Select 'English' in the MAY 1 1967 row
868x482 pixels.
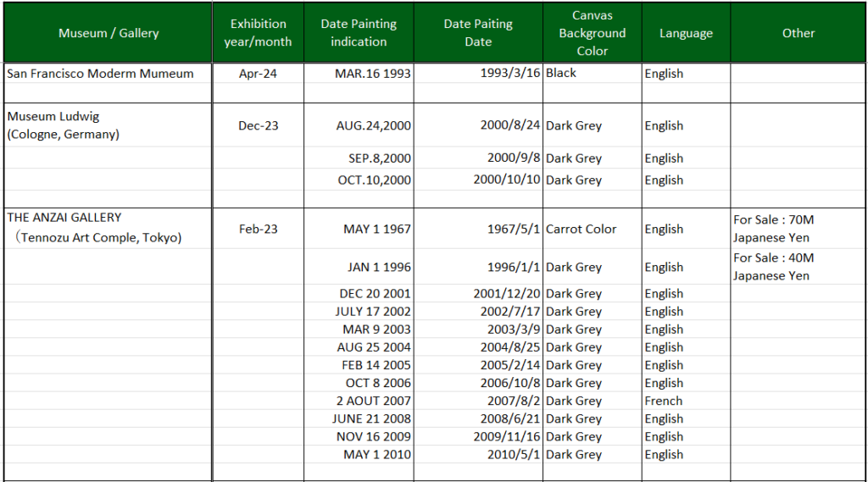686,229
